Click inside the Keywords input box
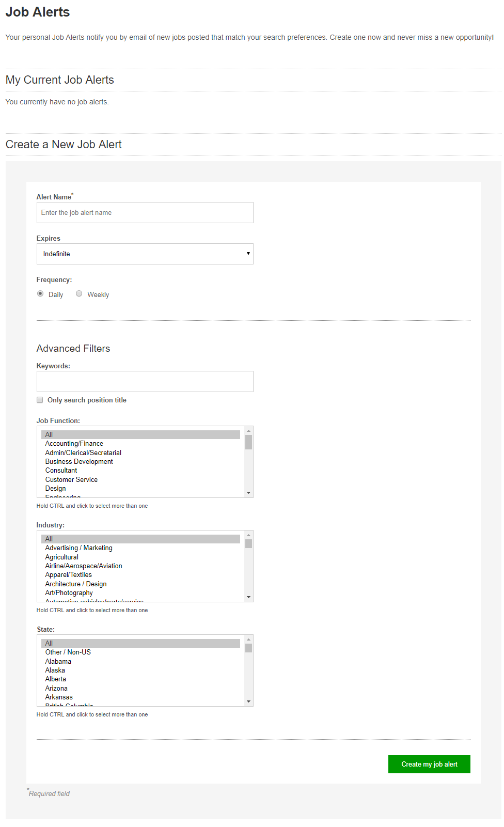This screenshot has width=504, height=827. click(x=145, y=381)
